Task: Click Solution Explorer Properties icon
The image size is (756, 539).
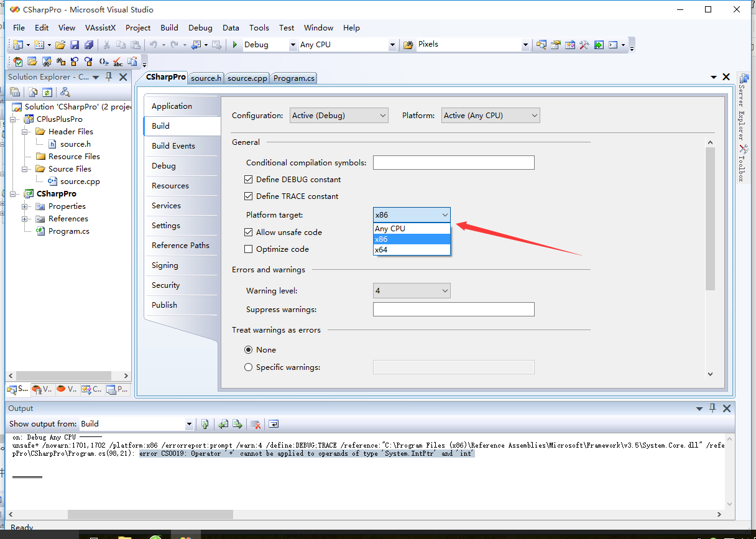Action: coord(15,92)
